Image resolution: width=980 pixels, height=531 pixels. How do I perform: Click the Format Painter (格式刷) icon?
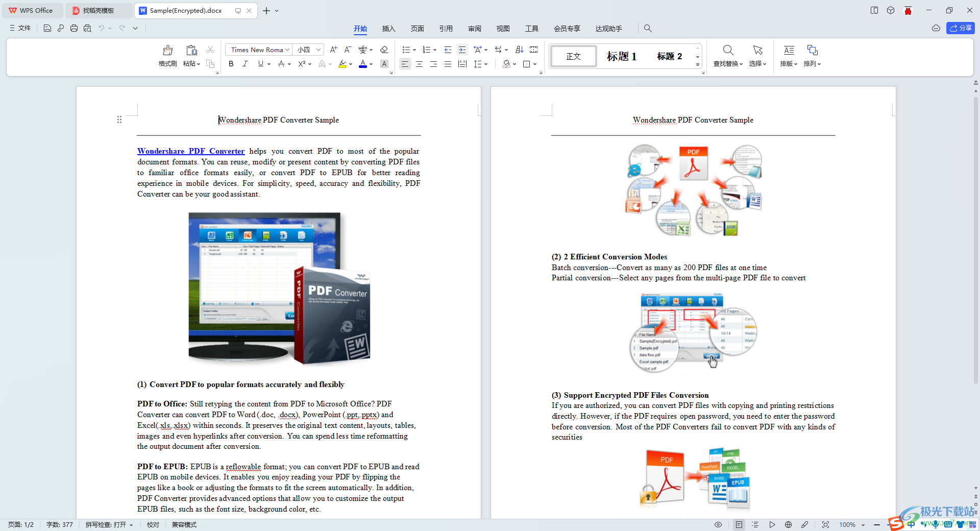click(x=167, y=50)
